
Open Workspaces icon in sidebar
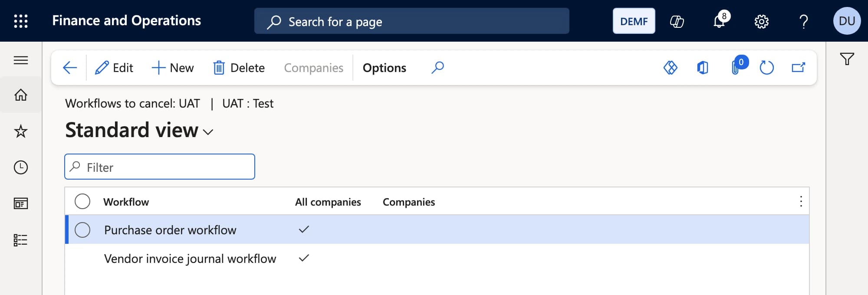[21, 203]
